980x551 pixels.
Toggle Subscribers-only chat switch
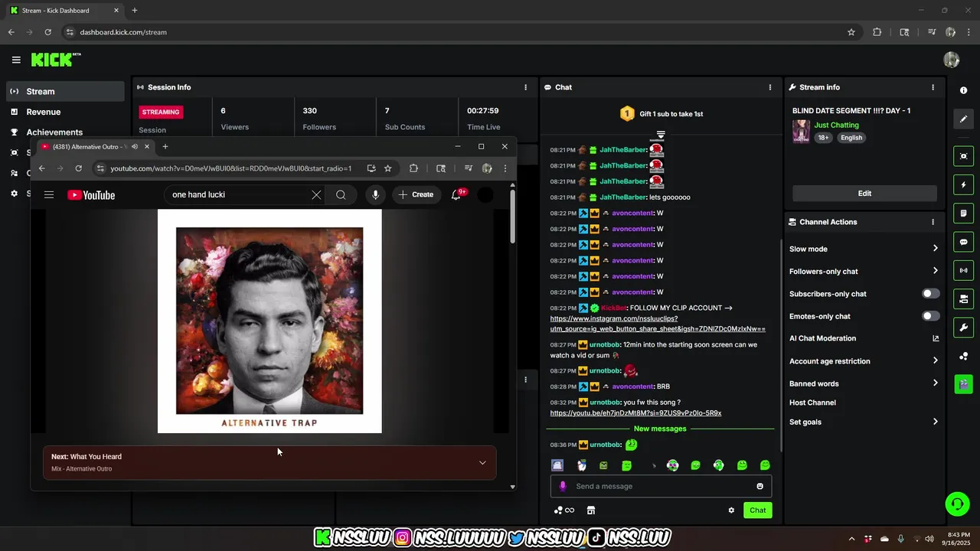930,294
